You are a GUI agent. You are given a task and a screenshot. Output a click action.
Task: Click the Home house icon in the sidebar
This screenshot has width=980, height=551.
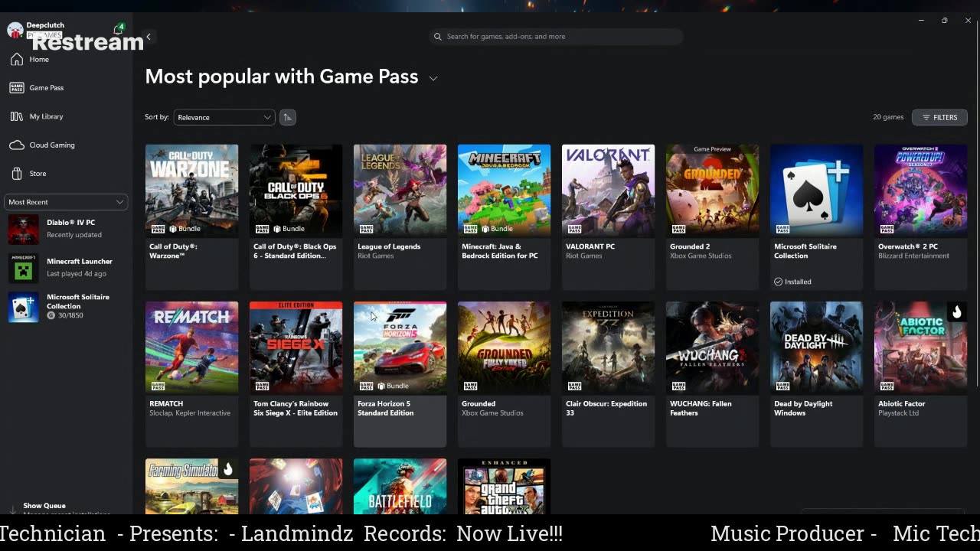[x=16, y=59]
